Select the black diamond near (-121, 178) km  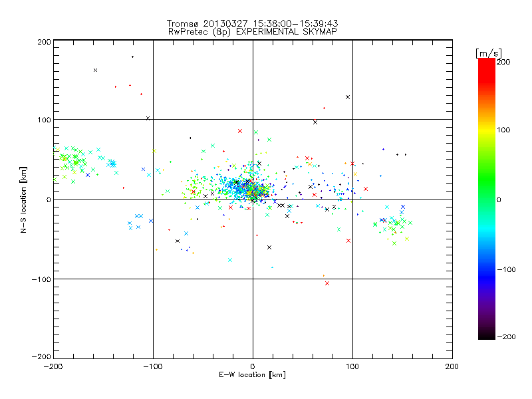coord(132,57)
